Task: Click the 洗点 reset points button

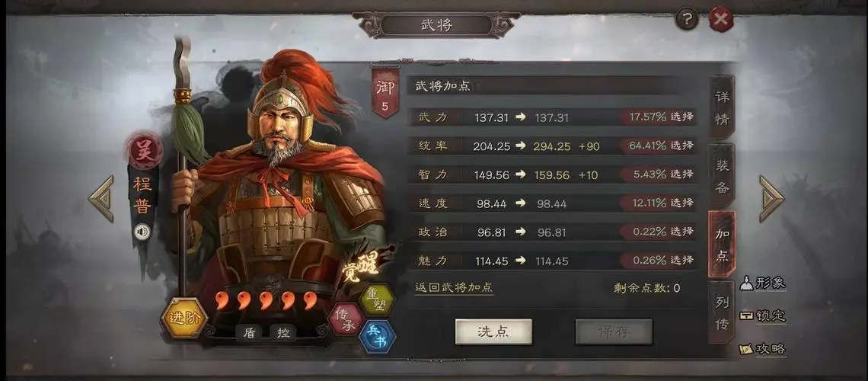Action: [x=493, y=331]
